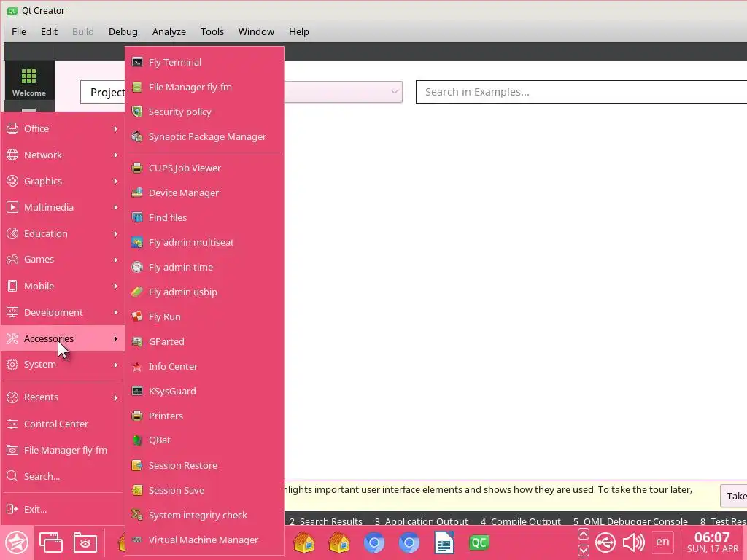Open Info Center

coord(204,366)
